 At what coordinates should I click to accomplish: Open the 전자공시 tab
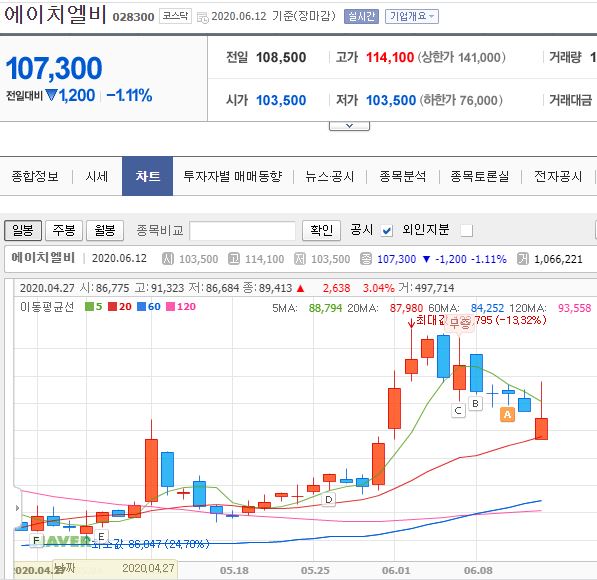tap(558, 176)
